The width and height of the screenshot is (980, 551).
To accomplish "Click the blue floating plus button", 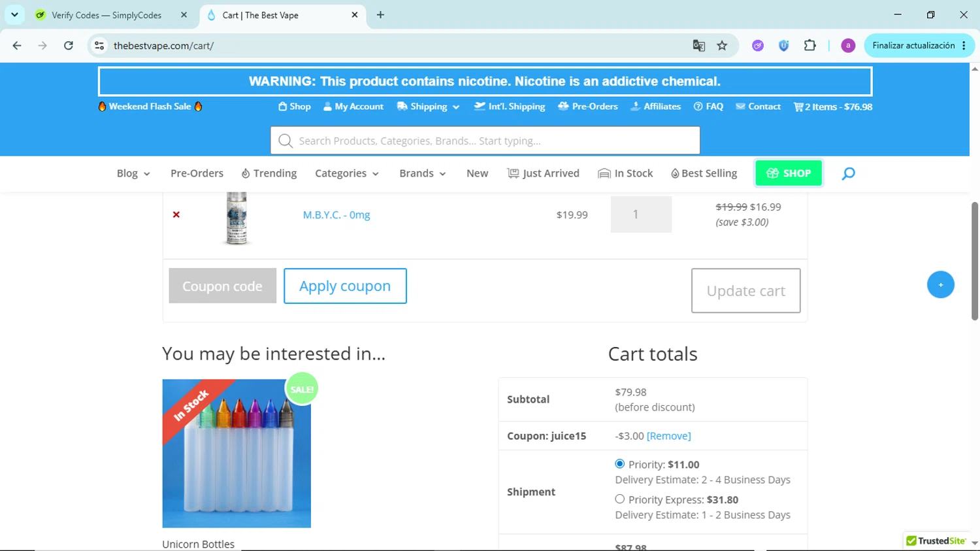I will 941,284.
